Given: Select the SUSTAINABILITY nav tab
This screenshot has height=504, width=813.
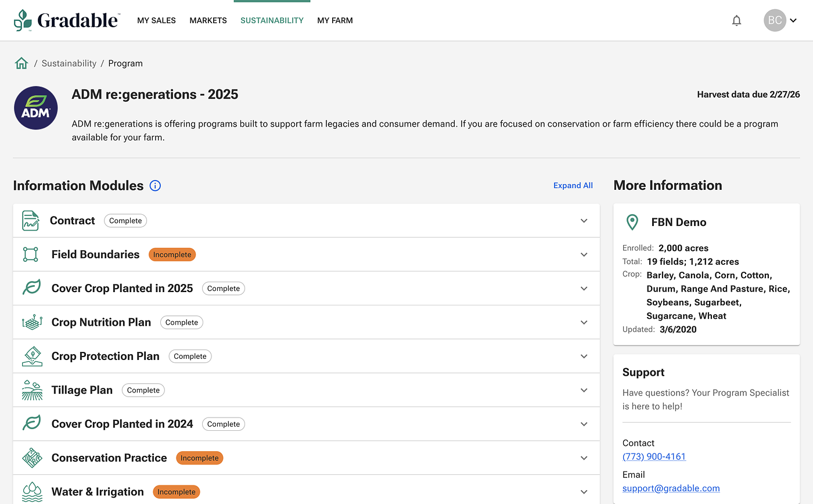Looking at the screenshot, I should [272, 20].
